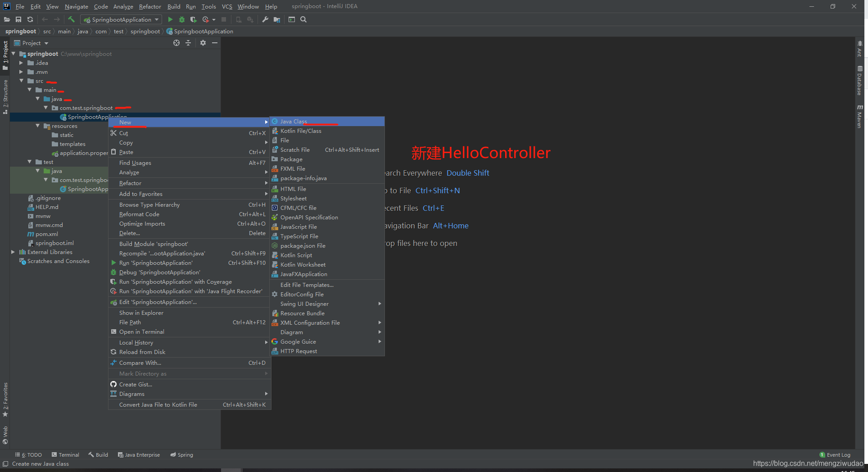Choose Kotlin File/Class in the New submenu

tap(327, 131)
